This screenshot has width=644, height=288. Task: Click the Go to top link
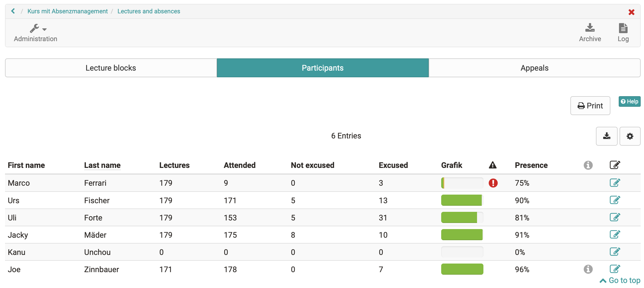click(620, 280)
